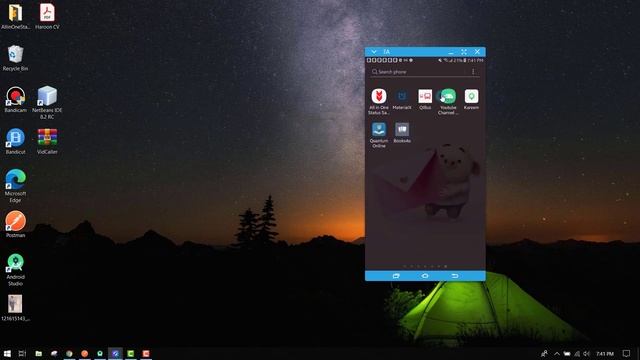Tap the phone's recent apps button
This screenshot has height=360, width=640.
coord(396,276)
